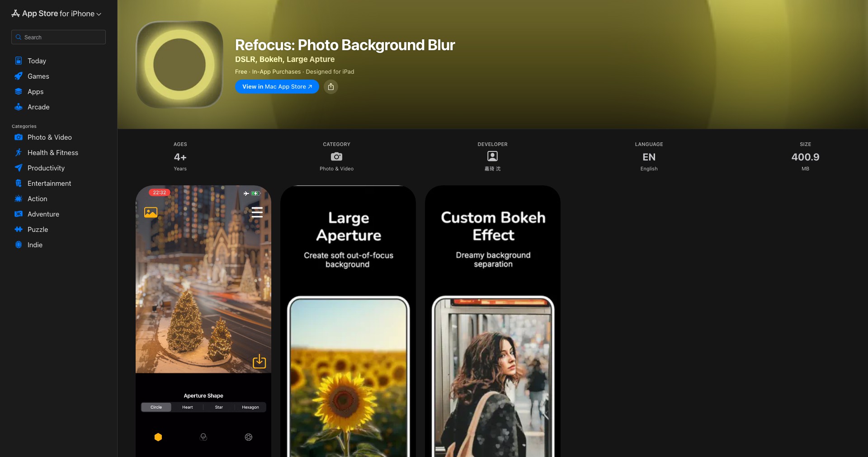Click the overlapping circles color icon

[x=203, y=437]
